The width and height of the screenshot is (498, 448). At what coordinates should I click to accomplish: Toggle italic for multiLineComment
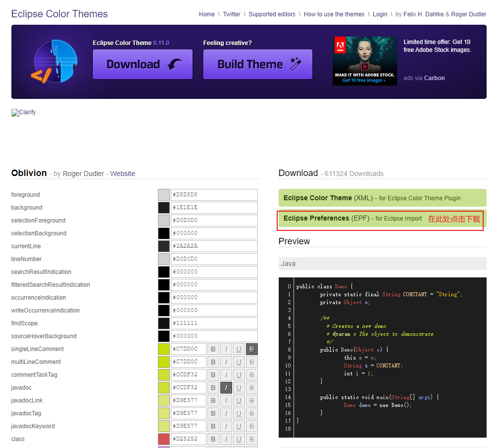(x=226, y=362)
